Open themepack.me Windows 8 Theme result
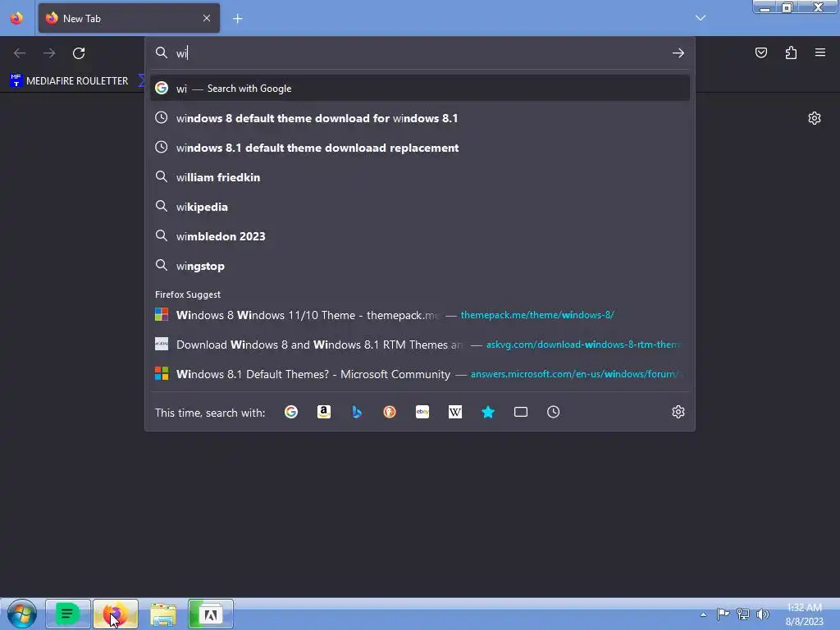This screenshot has width=840, height=630. click(420, 315)
